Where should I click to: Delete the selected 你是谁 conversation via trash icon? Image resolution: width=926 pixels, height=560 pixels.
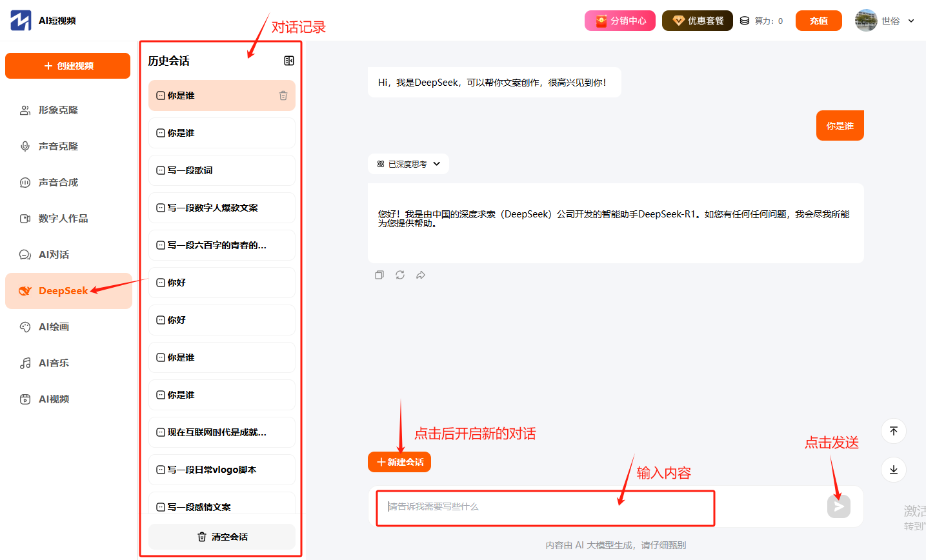(283, 95)
